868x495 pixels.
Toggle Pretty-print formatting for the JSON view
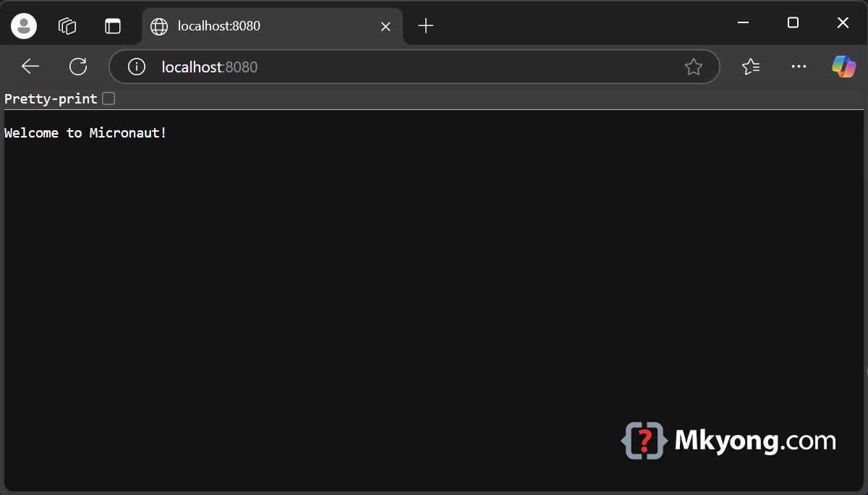coord(108,98)
